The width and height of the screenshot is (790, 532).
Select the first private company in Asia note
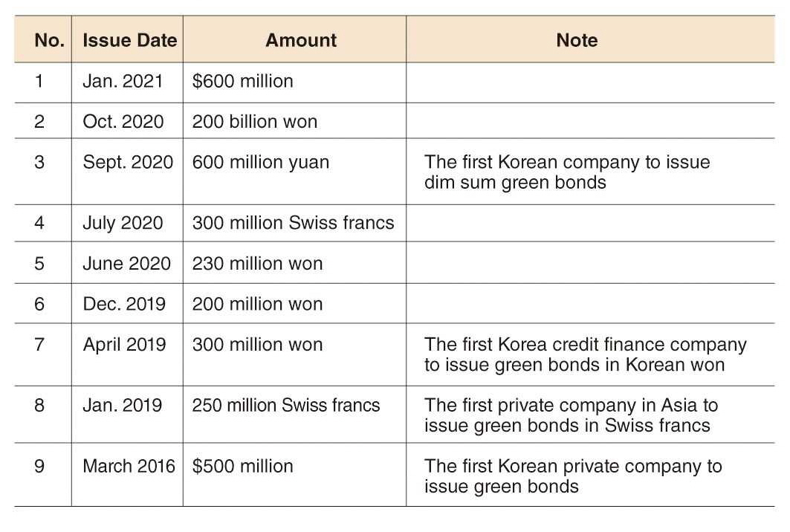click(571, 415)
